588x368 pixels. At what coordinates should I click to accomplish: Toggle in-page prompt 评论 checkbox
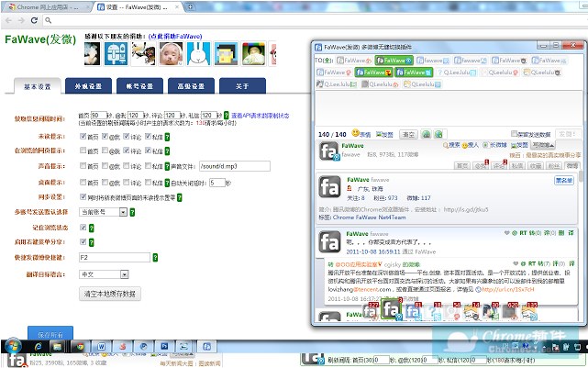(x=127, y=151)
